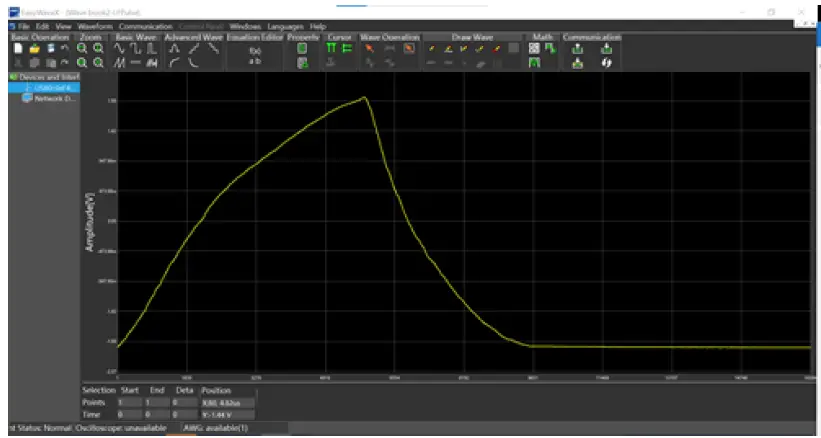Click the Save icon in Basic Operation
This screenshot has height=438, width=821.
pos(51,49)
